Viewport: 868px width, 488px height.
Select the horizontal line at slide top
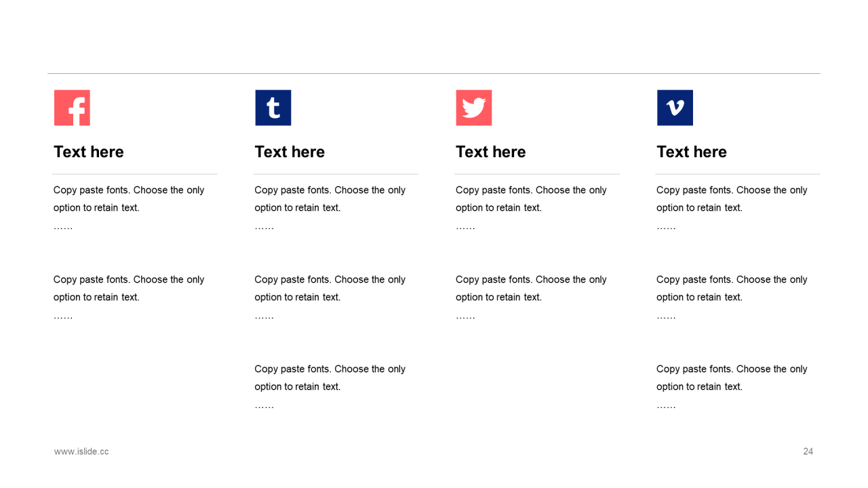[x=434, y=73]
